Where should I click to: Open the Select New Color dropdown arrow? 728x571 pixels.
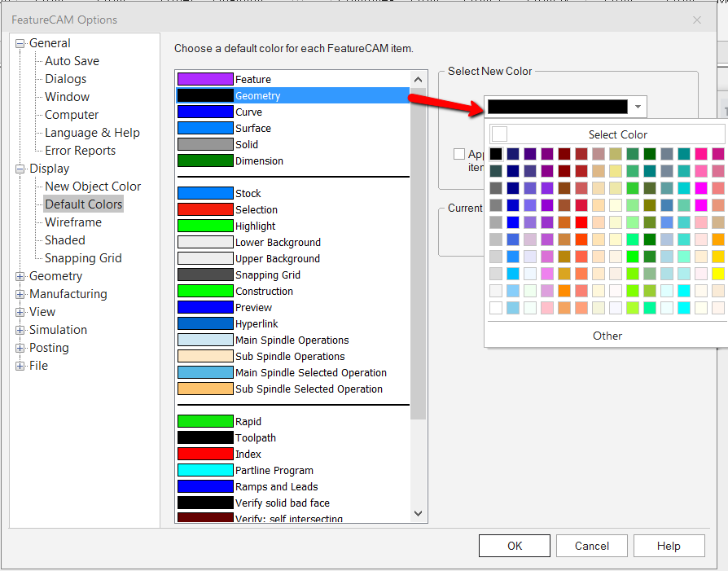(x=638, y=107)
